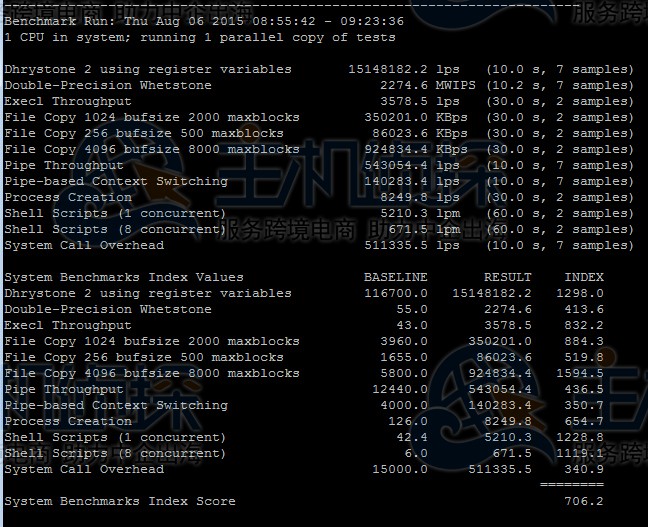Select the Double-Precision Whetstone index value 413.6

point(583,309)
